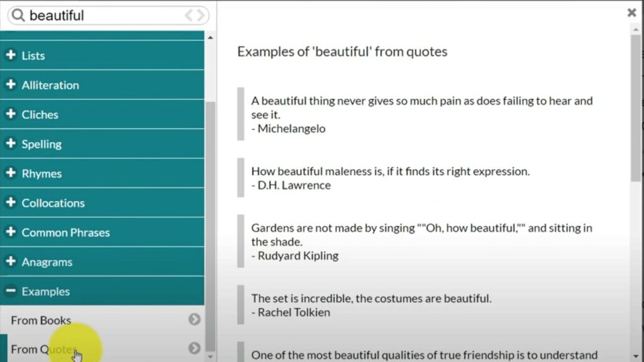
Task: Click the D.H. Lawrence quote attribution
Action: 291,186
